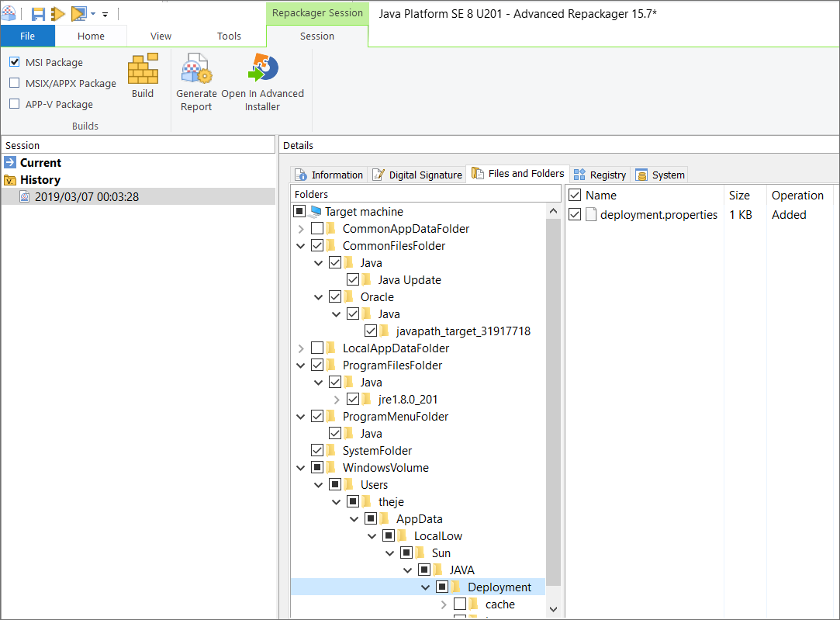Screen dimensions: 840x620
Task: Click the WindowsVolume folder icon
Action: [x=332, y=468]
